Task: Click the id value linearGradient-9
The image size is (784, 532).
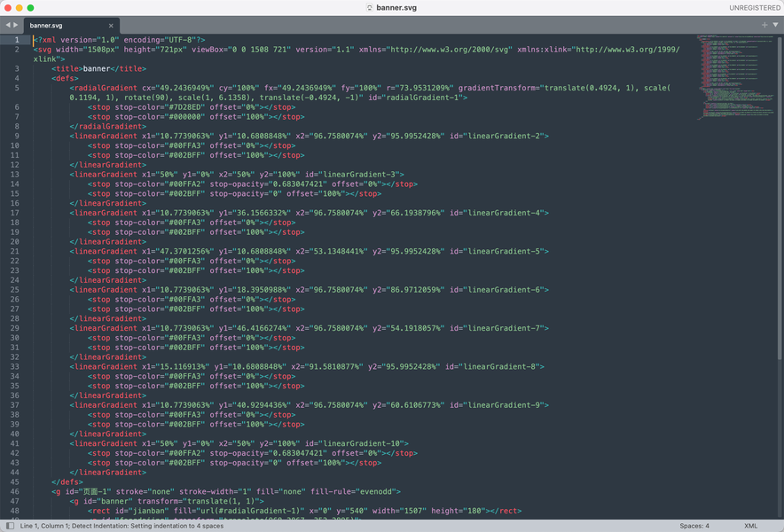Action: (503, 405)
